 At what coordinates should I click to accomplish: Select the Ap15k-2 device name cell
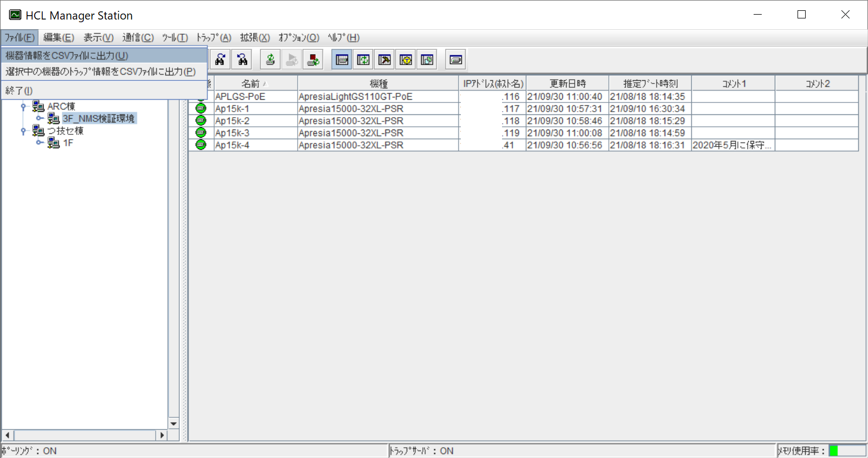(255, 120)
